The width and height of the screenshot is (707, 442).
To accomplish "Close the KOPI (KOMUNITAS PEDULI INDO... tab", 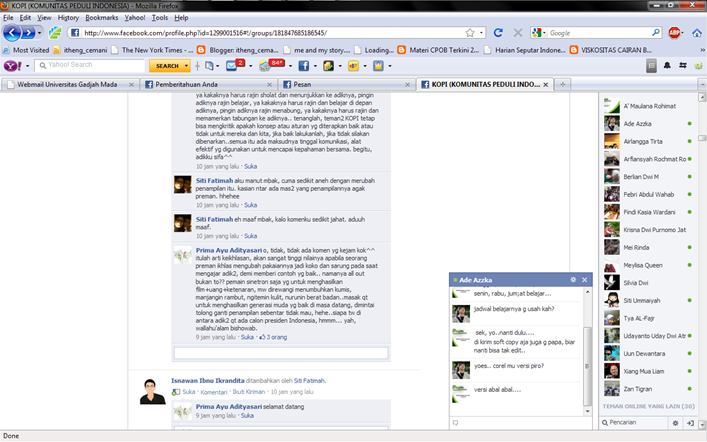I will pyautogui.click(x=546, y=84).
